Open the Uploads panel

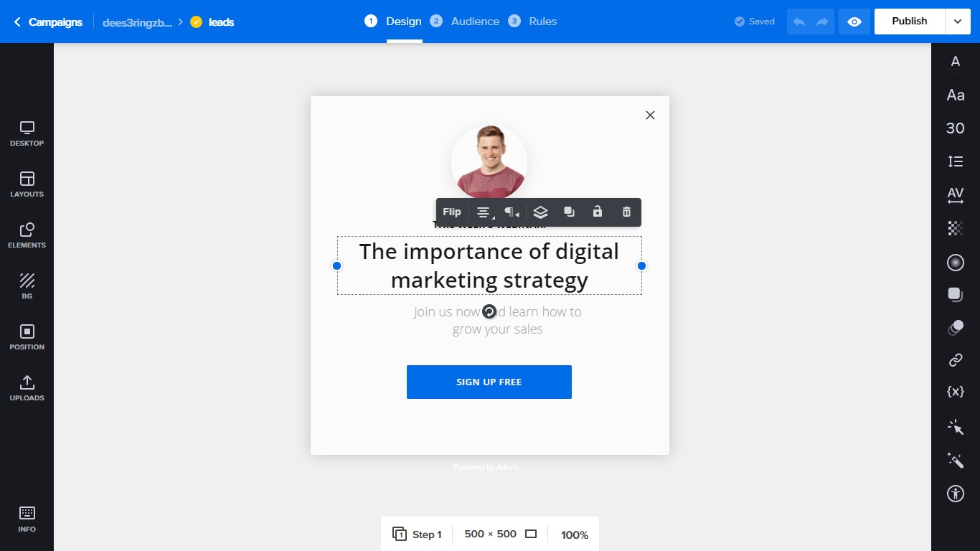coord(27,388)
